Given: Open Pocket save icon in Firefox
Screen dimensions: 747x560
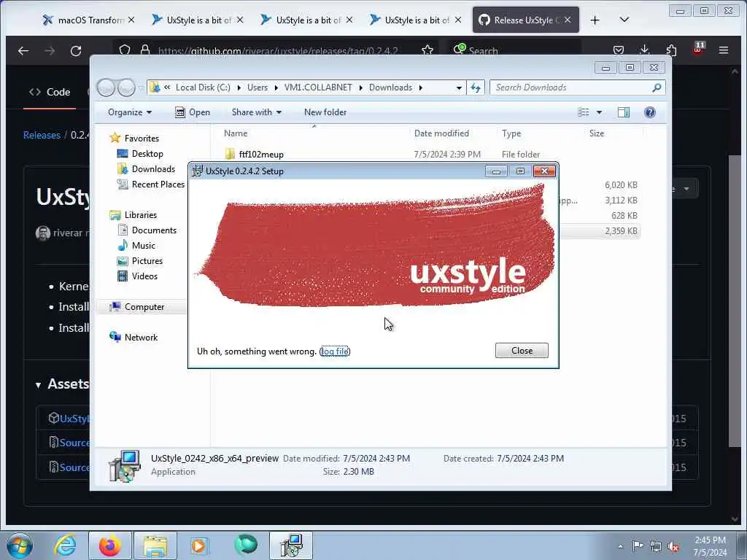Looking at the screenshot, I should [x=619, y=50].
